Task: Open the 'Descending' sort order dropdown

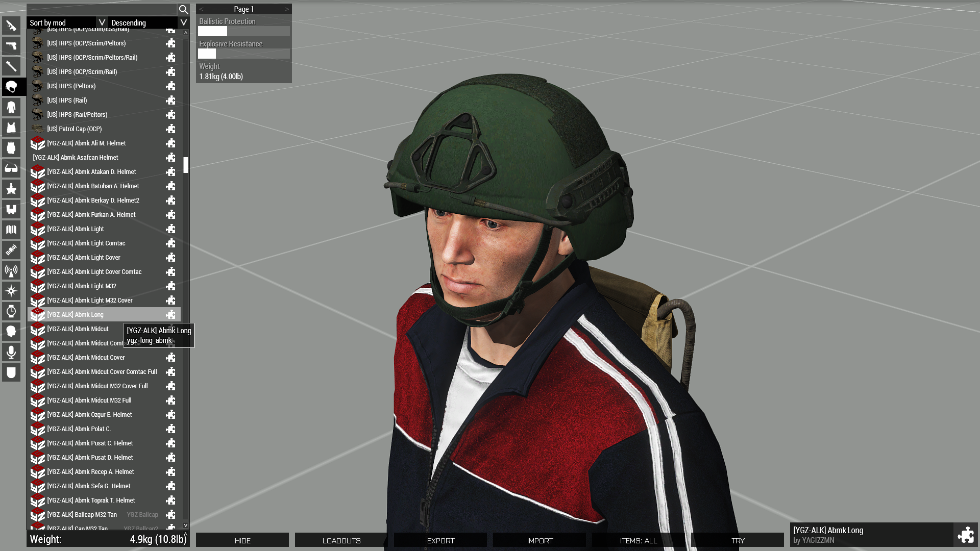Action: (149, 22)
